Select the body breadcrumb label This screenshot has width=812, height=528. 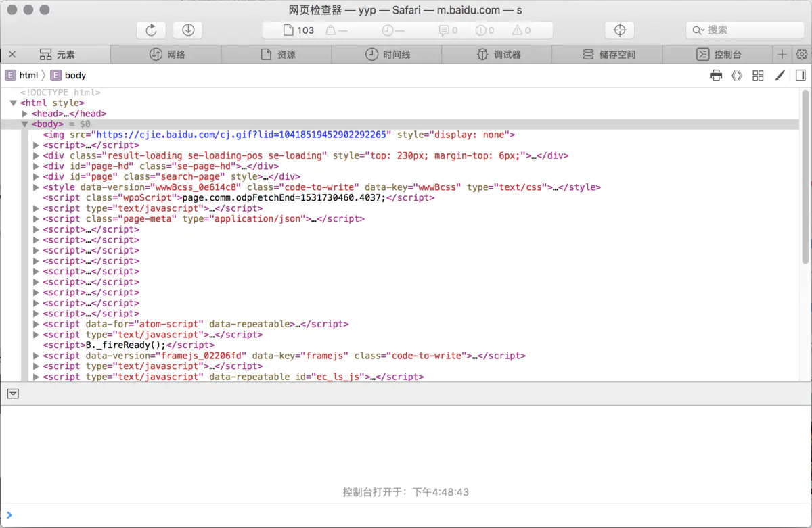[x=75, y=76]
